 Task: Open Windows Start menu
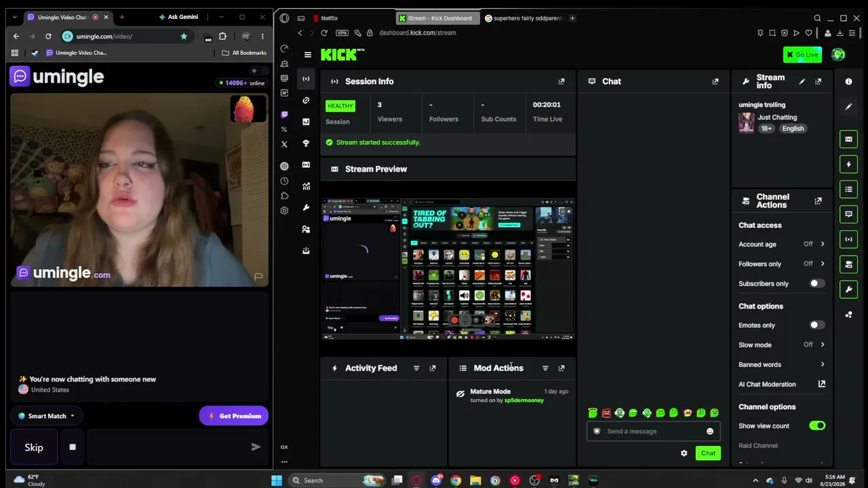[x=277, y=481]
